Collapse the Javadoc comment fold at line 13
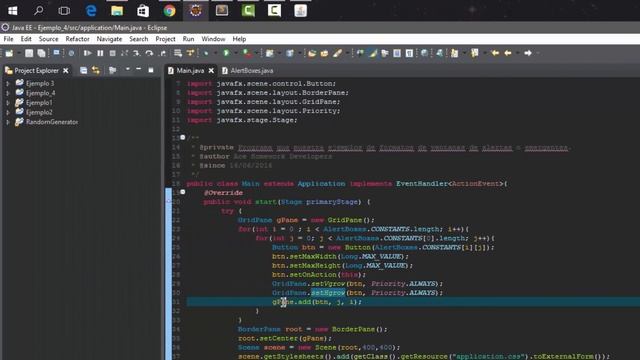Image resolution: width=640 pixels, height=360 pixels. pos(182,138)
